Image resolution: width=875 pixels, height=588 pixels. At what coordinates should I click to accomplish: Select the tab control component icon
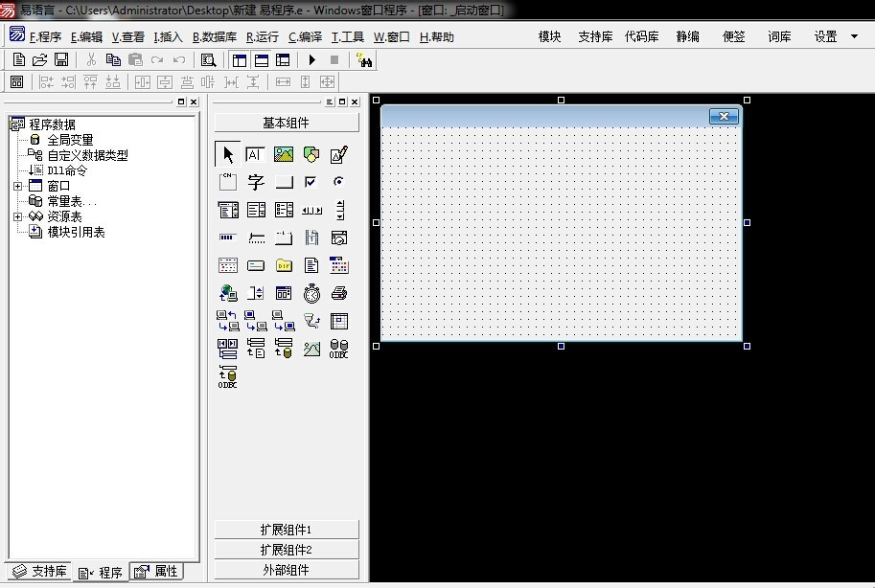(284, 238)
